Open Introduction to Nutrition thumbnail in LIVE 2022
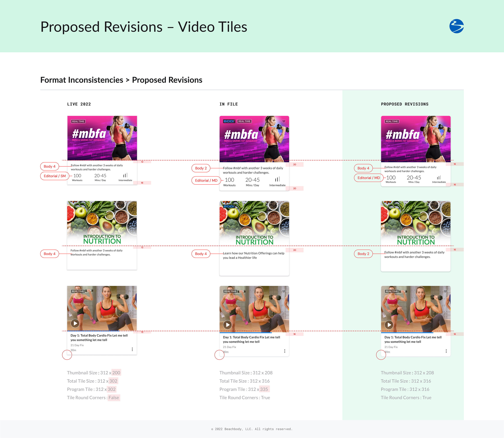504x438 pixels. tap(102, 223)
